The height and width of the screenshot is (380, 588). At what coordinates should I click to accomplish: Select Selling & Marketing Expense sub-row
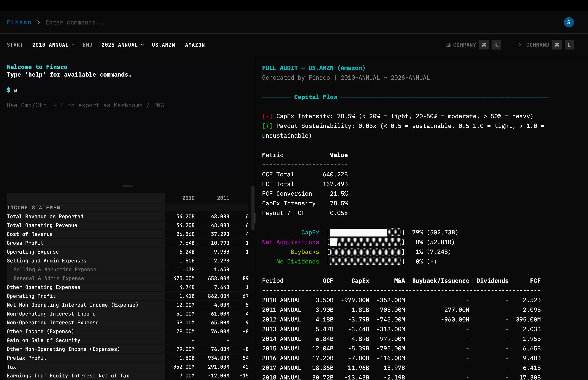[127, 269]
